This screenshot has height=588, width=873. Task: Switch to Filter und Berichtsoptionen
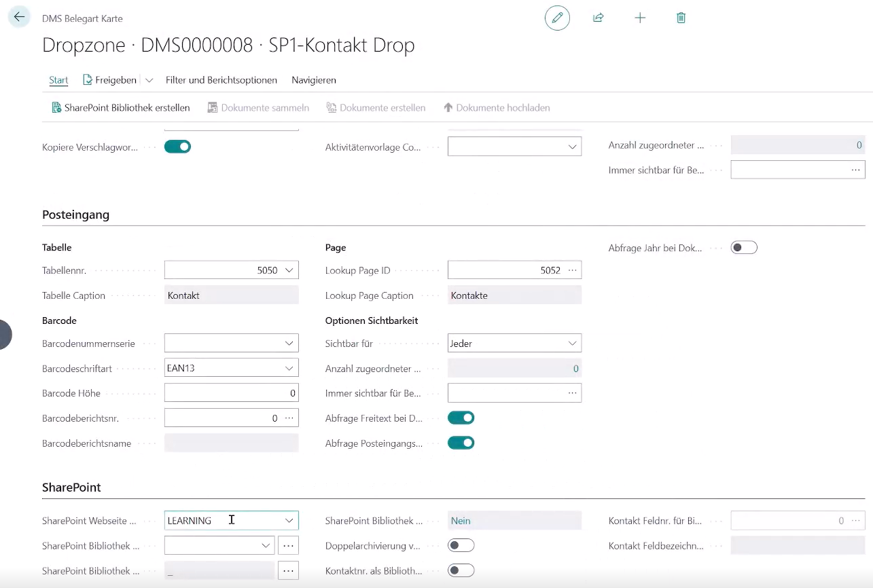click(221, 80)
